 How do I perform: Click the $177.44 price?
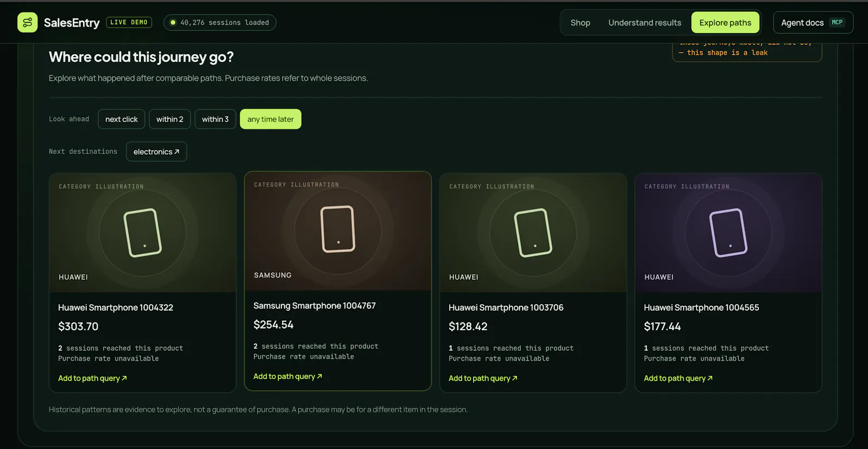662,326
